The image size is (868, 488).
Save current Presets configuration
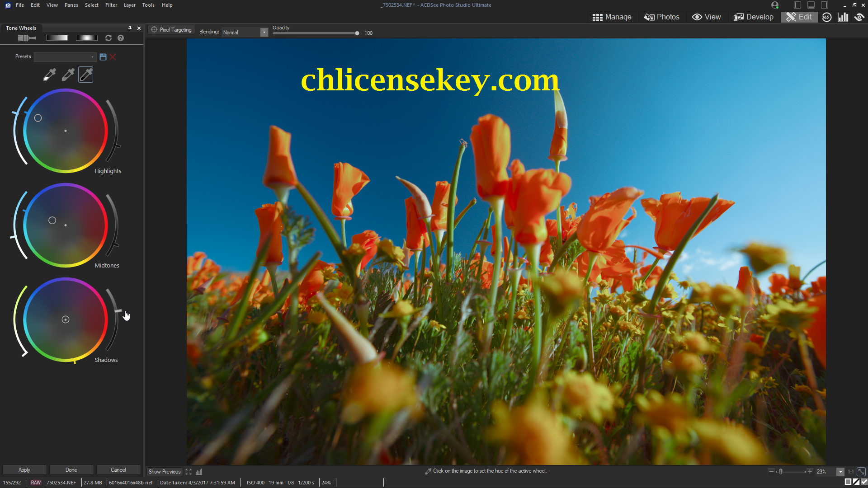tap(103, 56)
